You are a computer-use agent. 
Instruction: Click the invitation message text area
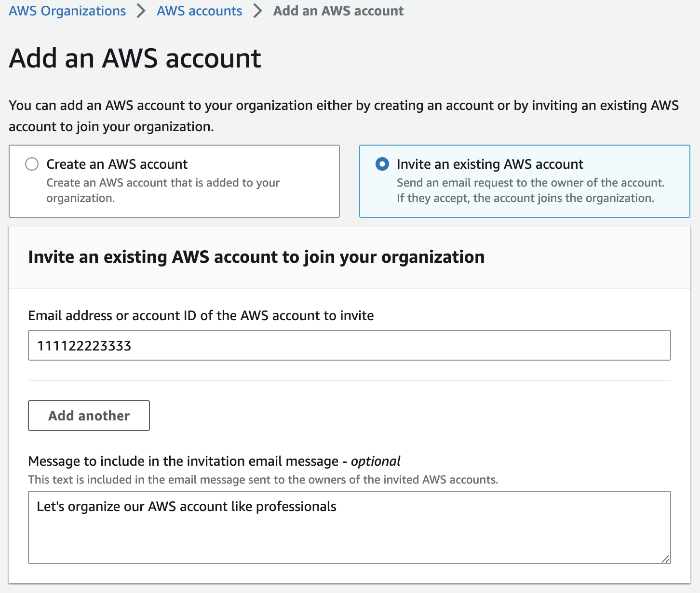click(x=350, y=527)
